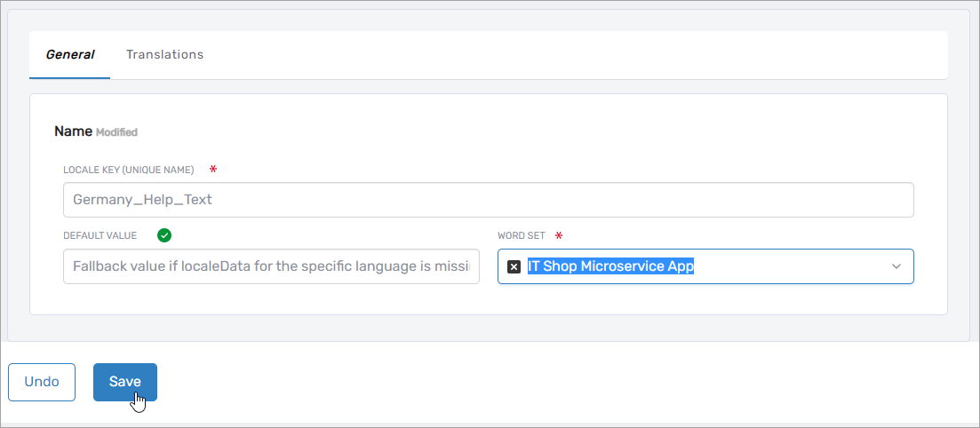
Task: Click the Default Value label
Action: (100, 236)
